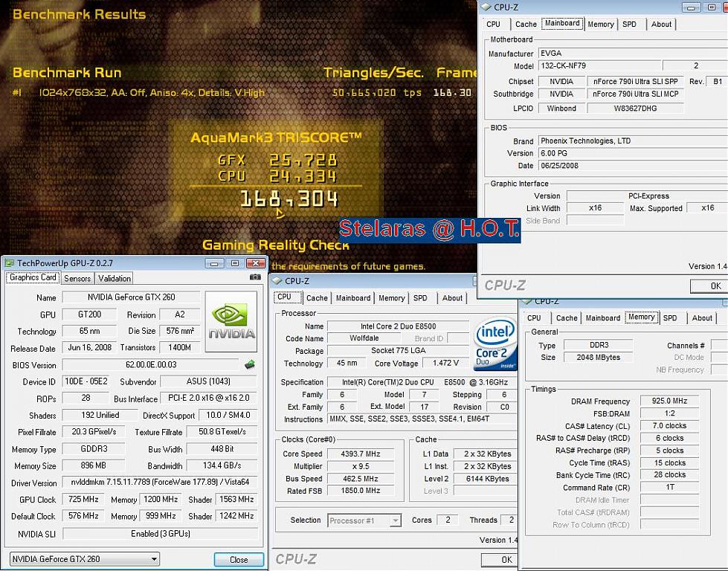Click the Device ID field 10DE - 05E2
Image resolution: width=728 pixels, height=571 pixels.
tap(86, 381)
